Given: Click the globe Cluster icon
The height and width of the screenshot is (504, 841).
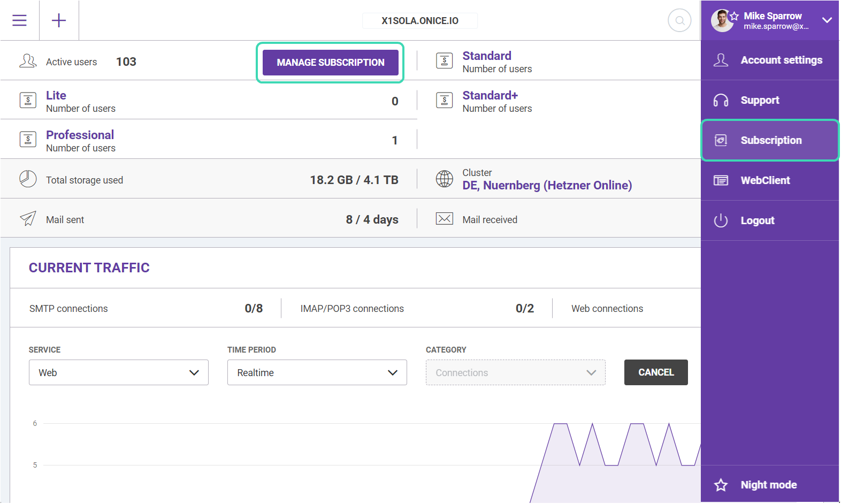Looking at the screenshot, I should click(444, 179).
